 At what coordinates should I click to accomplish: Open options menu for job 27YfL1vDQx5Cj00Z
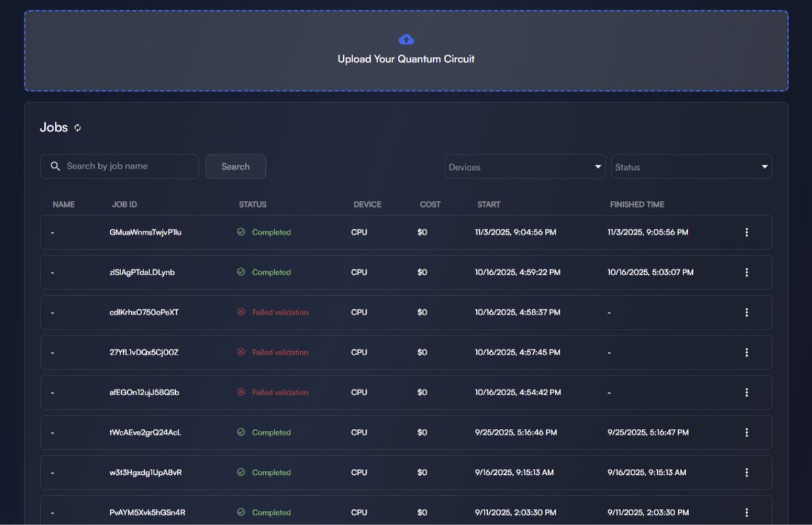[x=746, y=352]
